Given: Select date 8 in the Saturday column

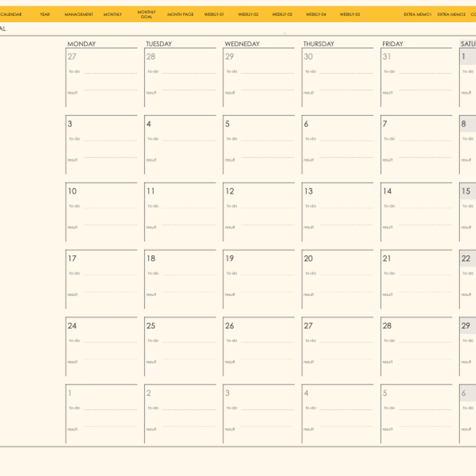Looking at the screenshot, I should click(x=464, y=124).
